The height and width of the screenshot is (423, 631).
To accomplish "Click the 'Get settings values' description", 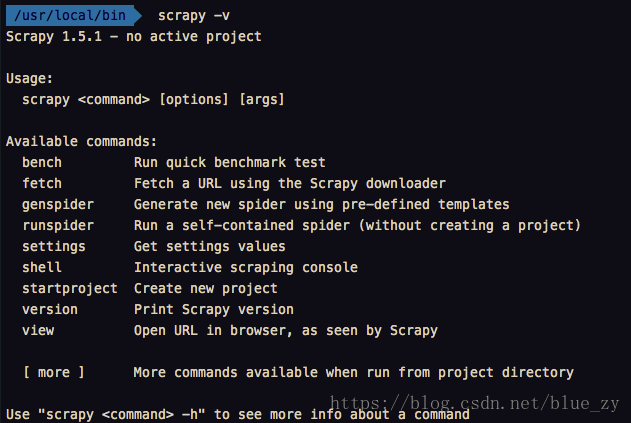I will pyautogui.click(x=210, y=246).
